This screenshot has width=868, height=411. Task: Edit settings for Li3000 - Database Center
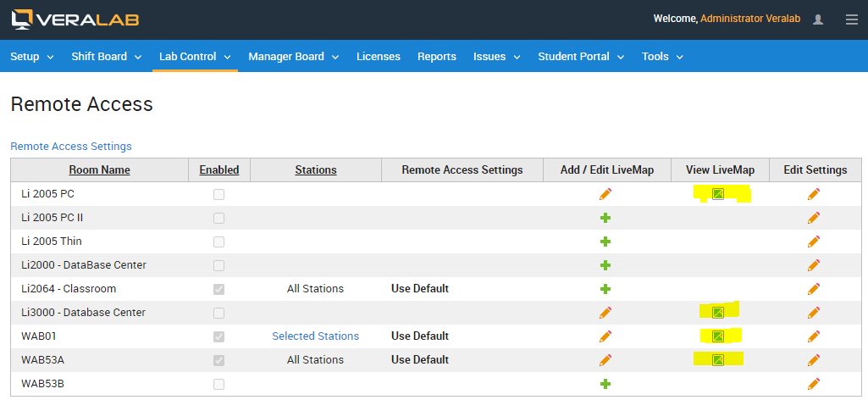click(x=814, y=313)
